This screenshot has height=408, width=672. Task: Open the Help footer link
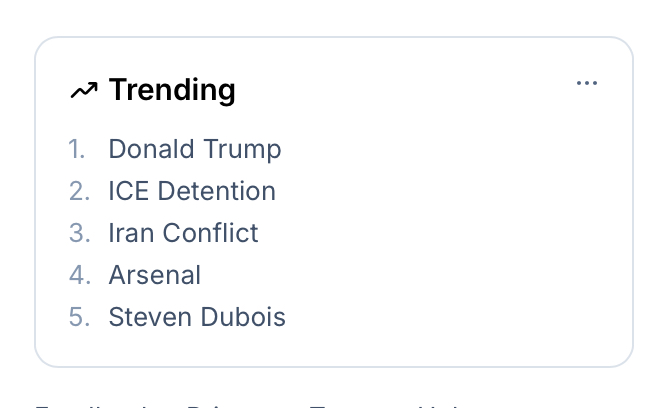[445, 405]
